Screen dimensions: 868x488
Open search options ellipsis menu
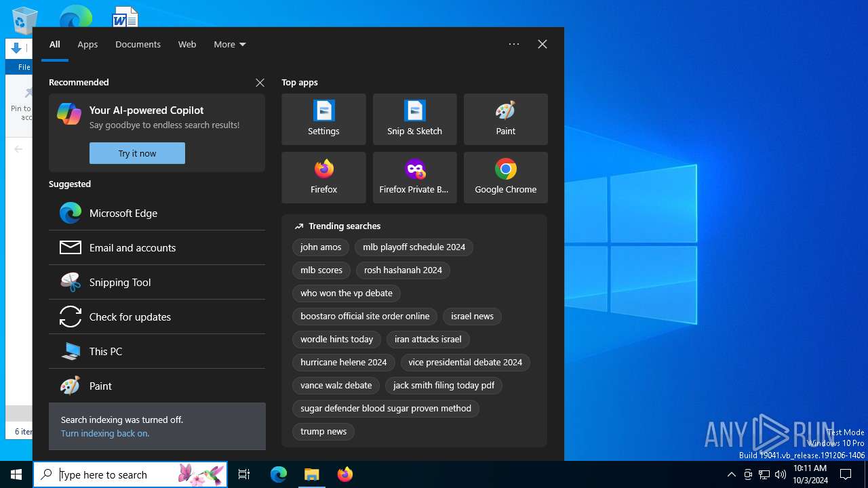coord(514,44)
